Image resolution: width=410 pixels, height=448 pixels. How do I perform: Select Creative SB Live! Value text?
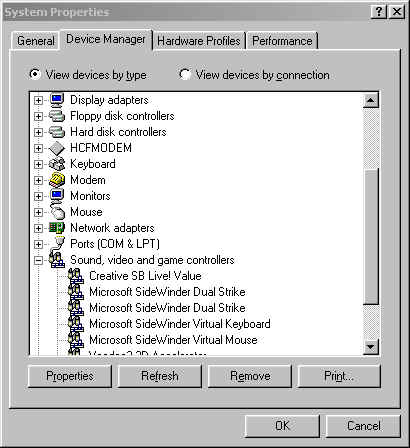click(145, 276)
